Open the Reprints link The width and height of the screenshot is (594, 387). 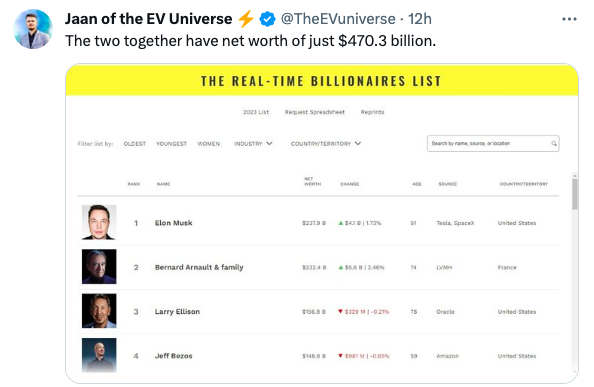372,112
